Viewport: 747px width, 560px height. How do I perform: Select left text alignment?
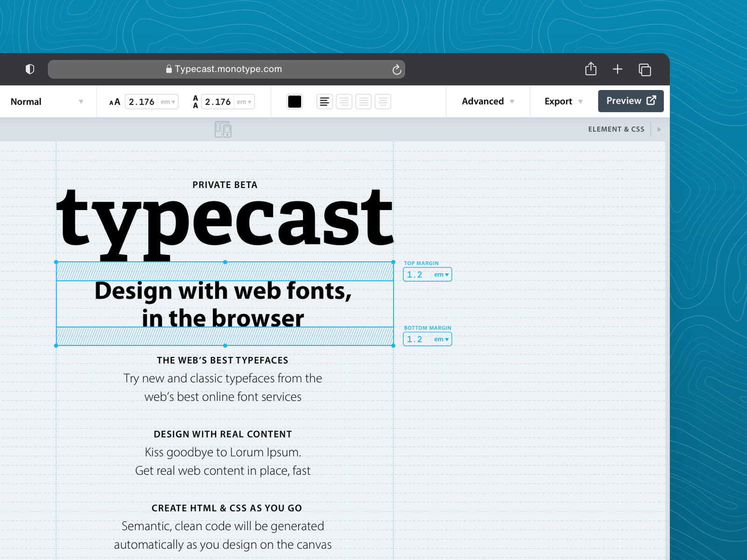coord(324,102)
